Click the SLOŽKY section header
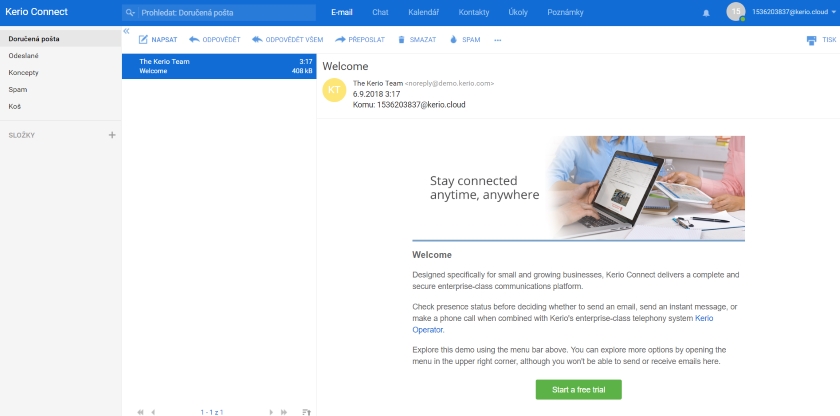 pyautogui.click(x=21, y=135)
